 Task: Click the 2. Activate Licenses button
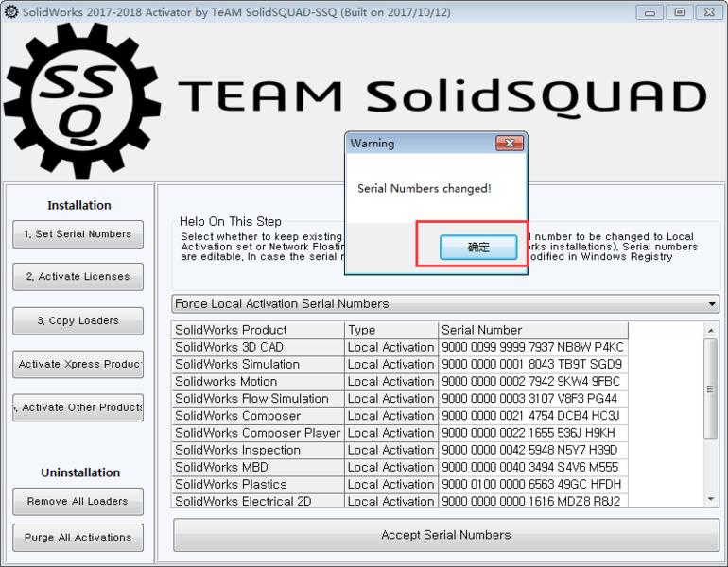click(x=78, y=277)
